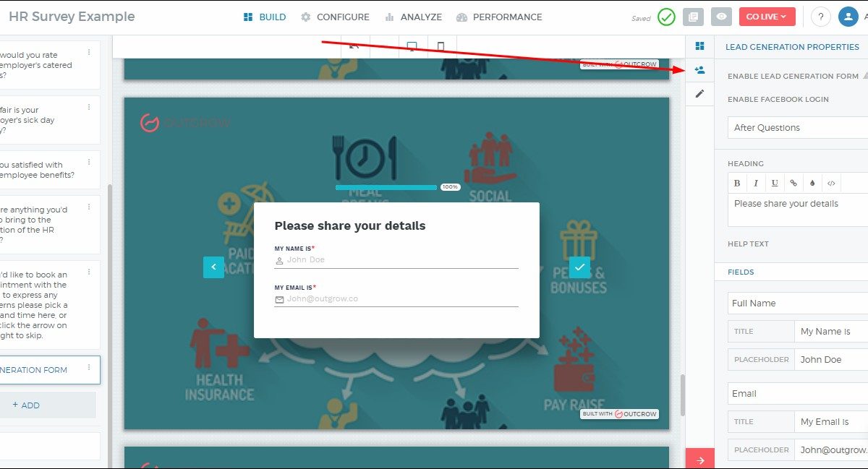
Task: Open text color droplet picker
Action: coord(812,184)
